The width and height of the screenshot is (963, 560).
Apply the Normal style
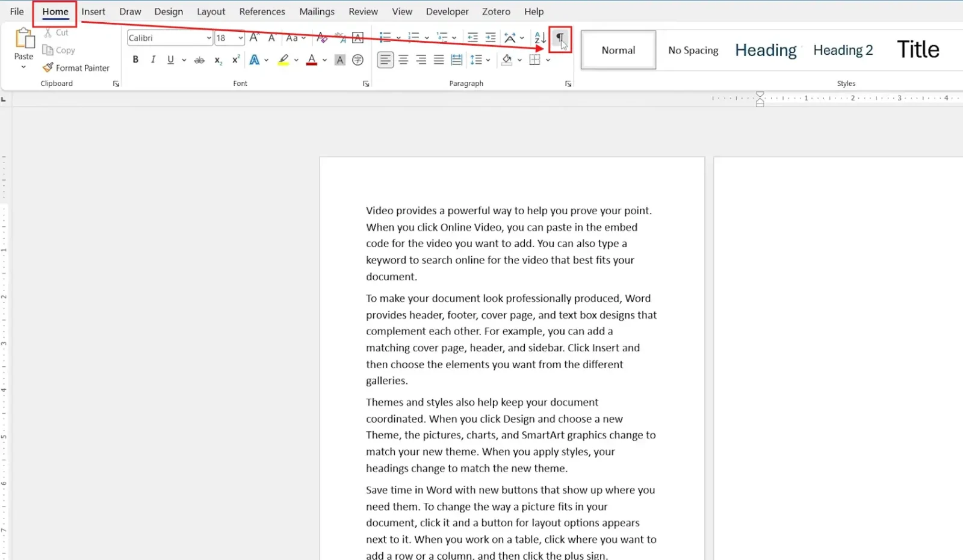click(x=618, y=50)
